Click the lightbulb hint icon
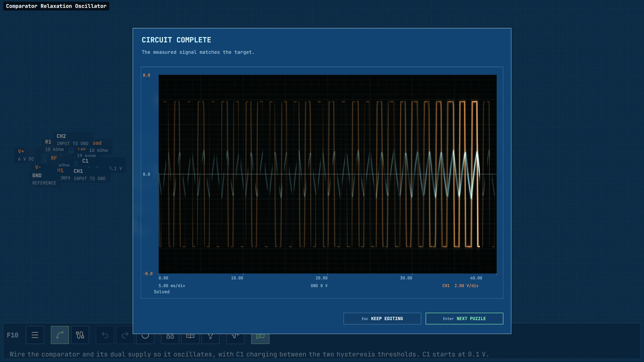Image resolution: width=644 pixels, height=362 pixels. click(210, 339)
